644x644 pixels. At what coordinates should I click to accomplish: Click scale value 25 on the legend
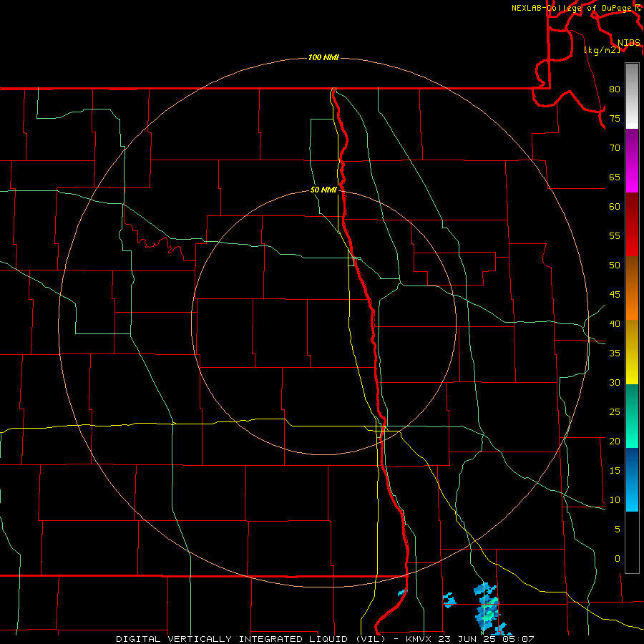[x=615, y=411]
